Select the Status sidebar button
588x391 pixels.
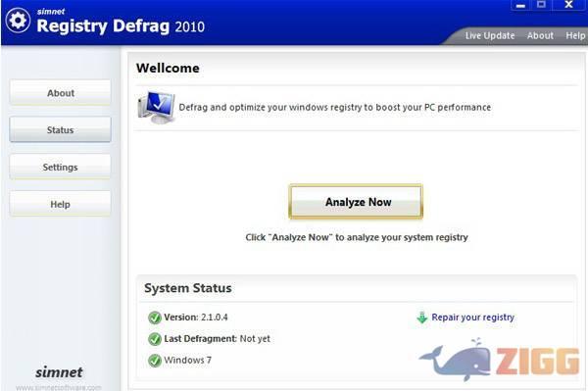coord(61,129)
